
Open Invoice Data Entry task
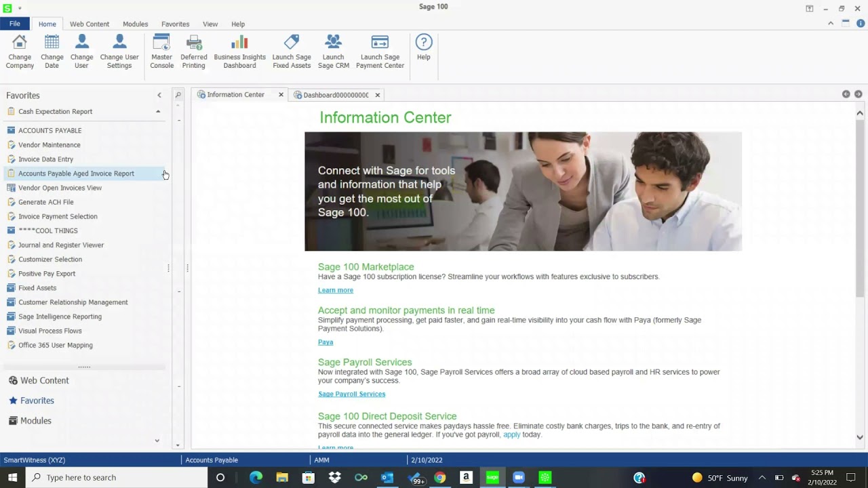tap(45, 159)
